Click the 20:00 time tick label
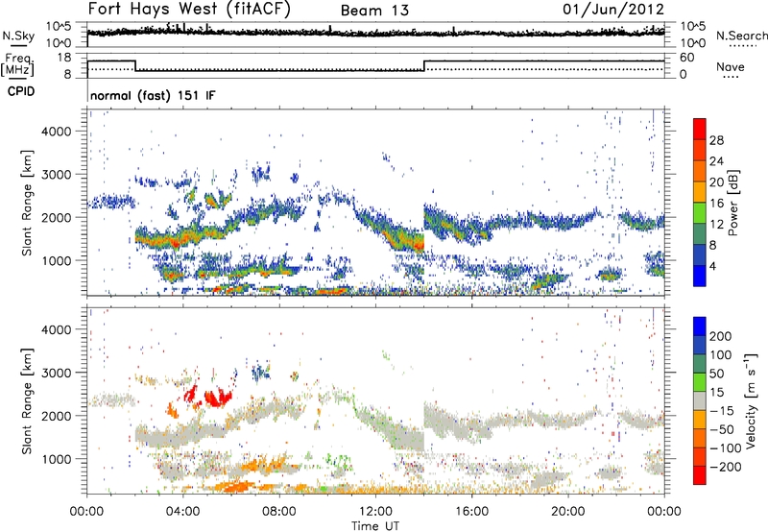This screenshot has height=532, width=768. point(568,512)
